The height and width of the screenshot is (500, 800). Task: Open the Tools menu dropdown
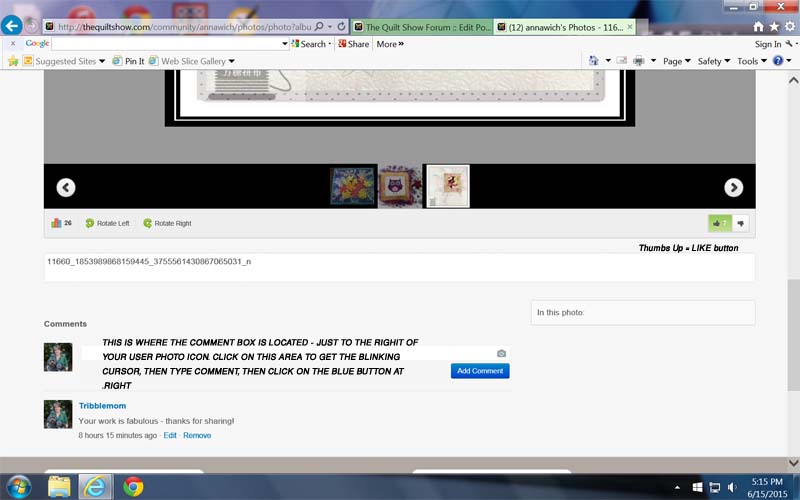[751, 61]
